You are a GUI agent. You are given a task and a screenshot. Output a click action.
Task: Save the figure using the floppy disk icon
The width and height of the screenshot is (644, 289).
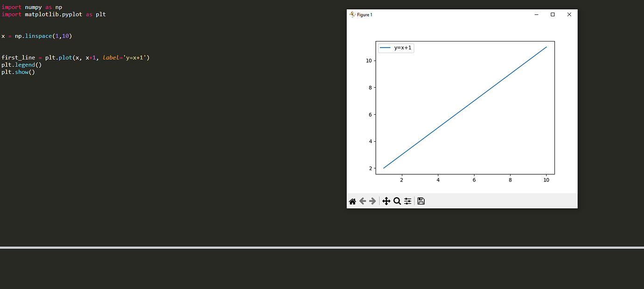coord(420,201)
